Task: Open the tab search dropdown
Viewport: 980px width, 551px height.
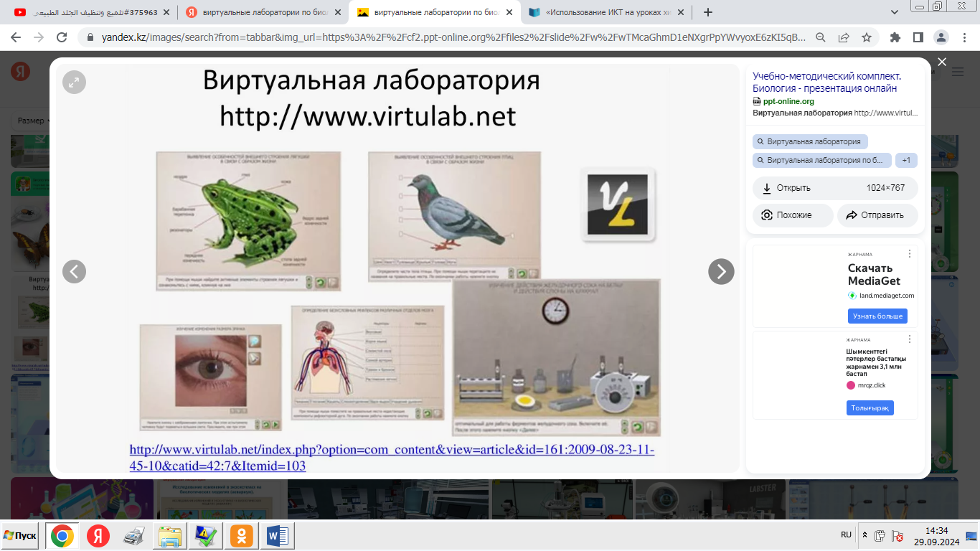Action: click(x=895, y=12)
